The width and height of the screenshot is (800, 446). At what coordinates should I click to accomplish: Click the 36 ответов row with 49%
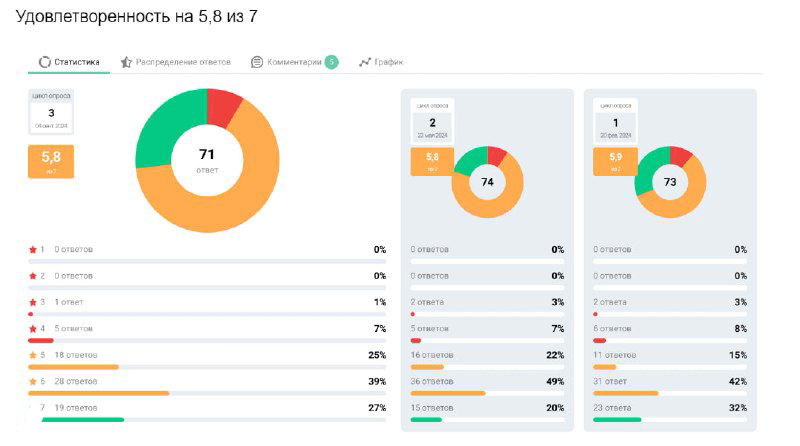point(487,381)
